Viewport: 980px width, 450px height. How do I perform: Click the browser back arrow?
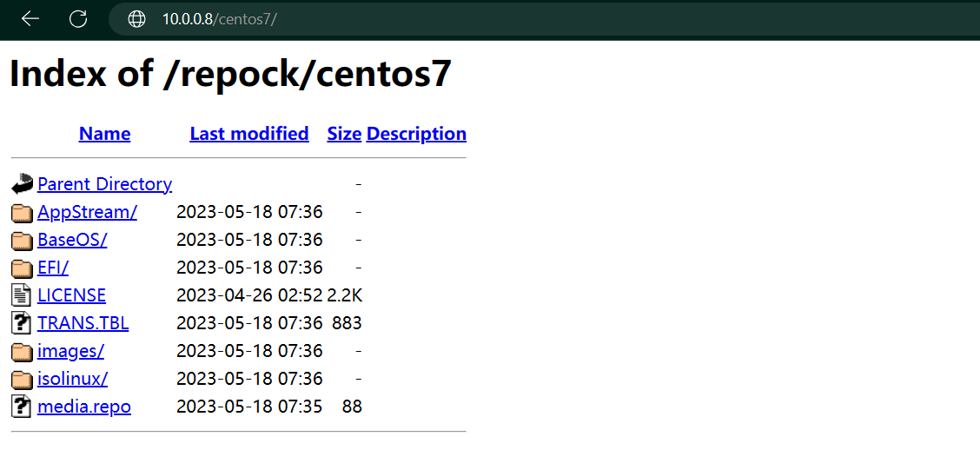pyautogui.click(x=30, y=19)
